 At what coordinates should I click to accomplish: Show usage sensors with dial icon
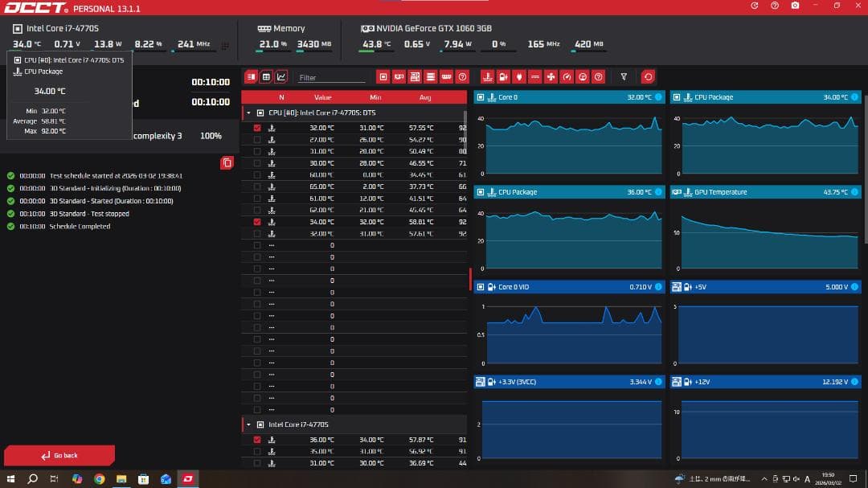(x=583, y=77)
